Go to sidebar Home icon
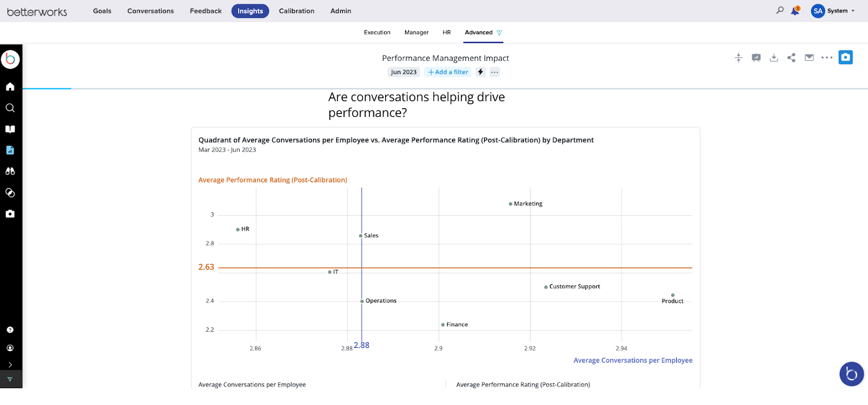The width and height of the screenshot is (868, 405). point(10,87)
